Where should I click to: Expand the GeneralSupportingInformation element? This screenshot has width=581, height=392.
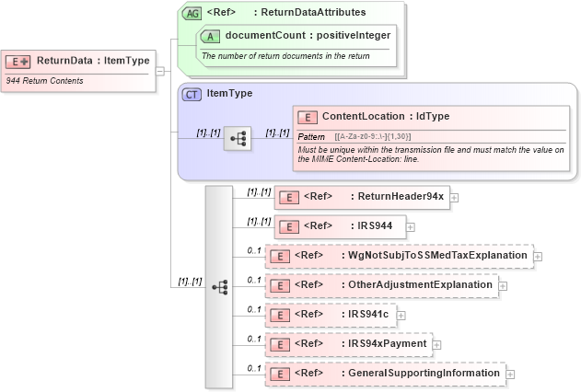(x=510, y=375)
